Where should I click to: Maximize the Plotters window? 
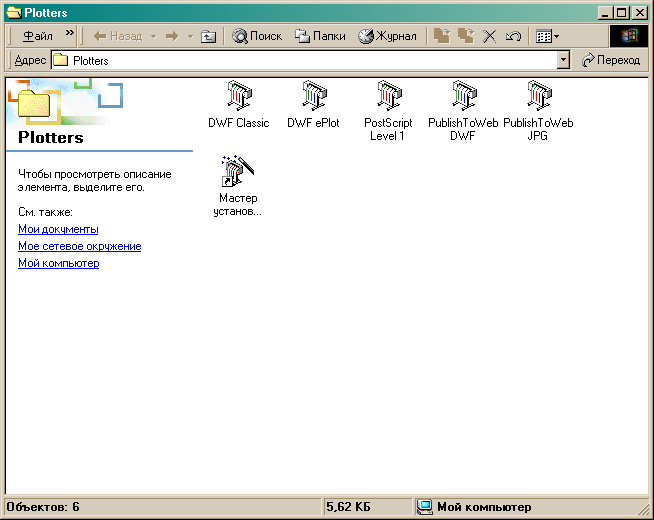(621, 13)
